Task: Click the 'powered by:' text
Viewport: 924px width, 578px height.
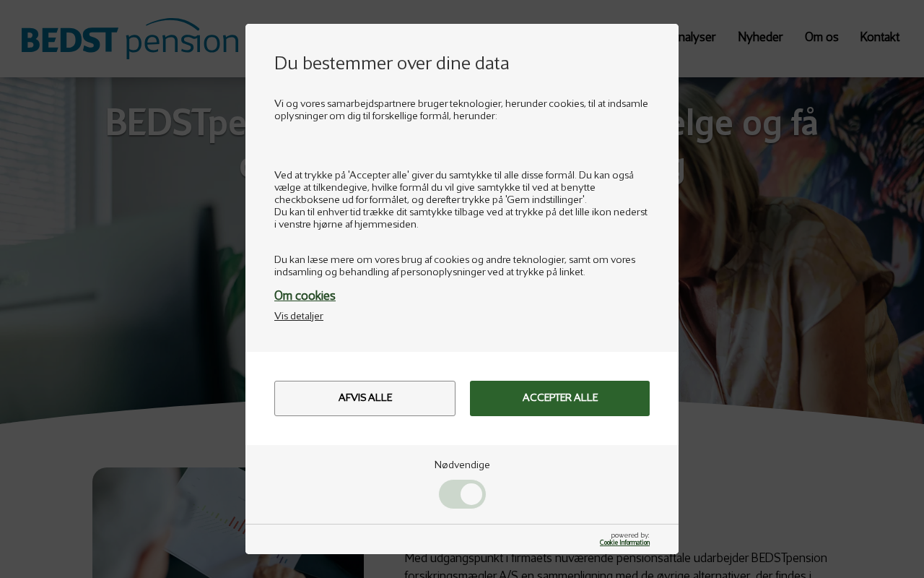Action: 630,535
